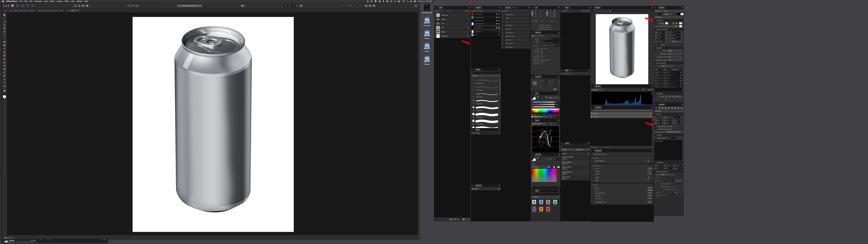The width and height of the screenshot is (868, 244).
Task: Click the white primary colour swatch in Tools
Action: click(4, 97)
